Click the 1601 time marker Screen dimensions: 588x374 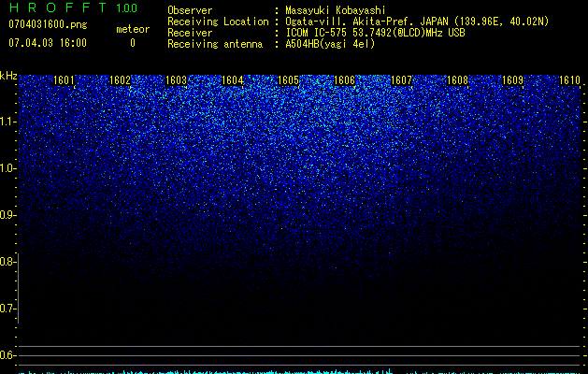point(64,80)
